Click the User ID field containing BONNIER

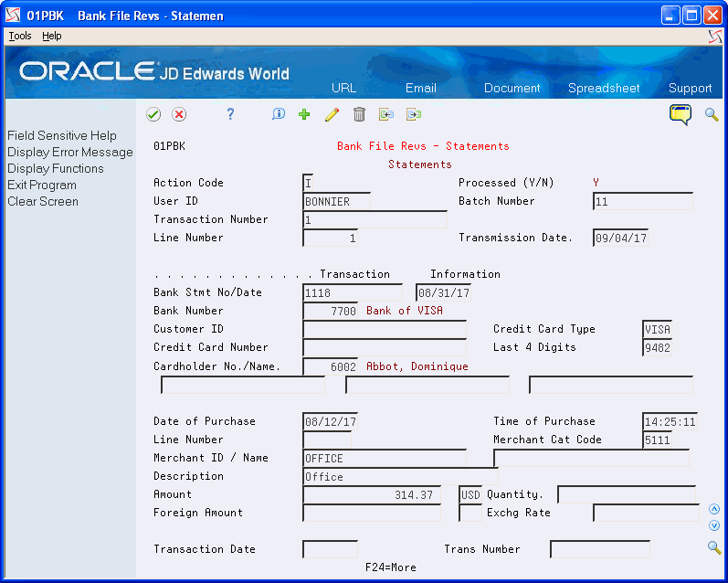click(337, 201)
